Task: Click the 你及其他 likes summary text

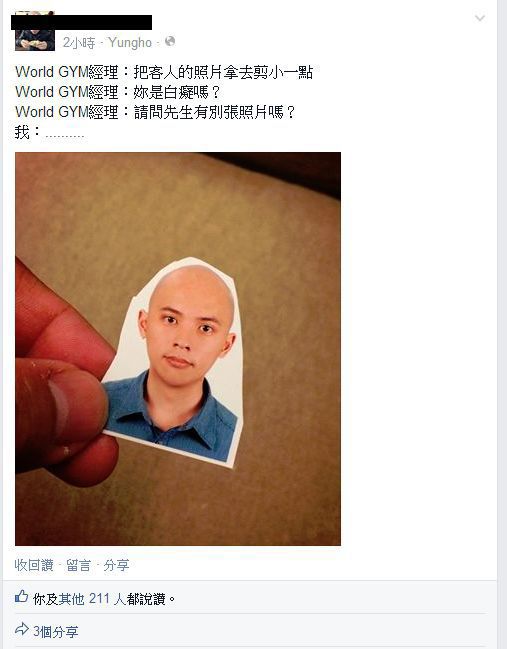Action: pyautogui.click(x=104, y=599)
